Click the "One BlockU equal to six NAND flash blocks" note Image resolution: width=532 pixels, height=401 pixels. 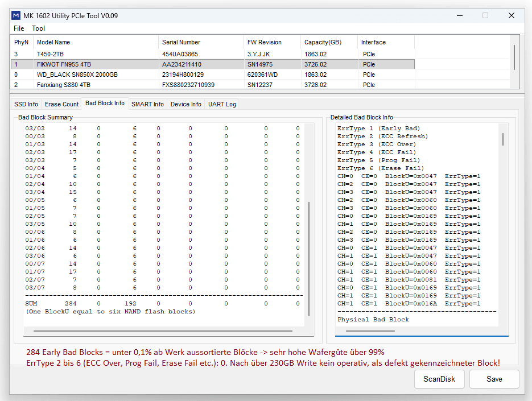tap(110, 312)
